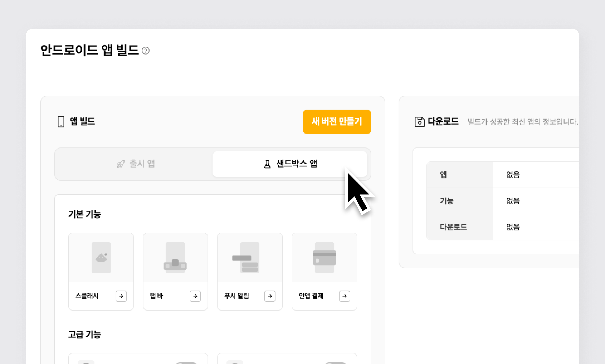Viewport: 605px width, 364px height.
Task: Select the 탭 바 feature thumbnail
Action: 175,258
